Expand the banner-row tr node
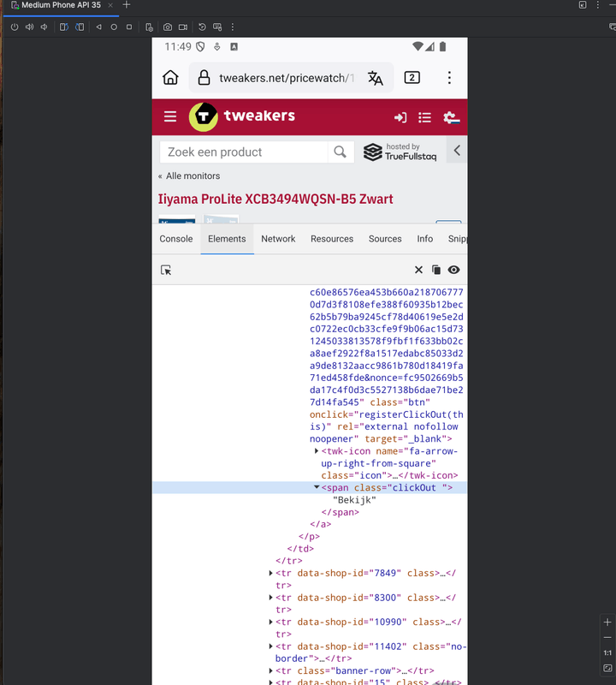This screenshot has height=685, width=616. pos(270,670)
